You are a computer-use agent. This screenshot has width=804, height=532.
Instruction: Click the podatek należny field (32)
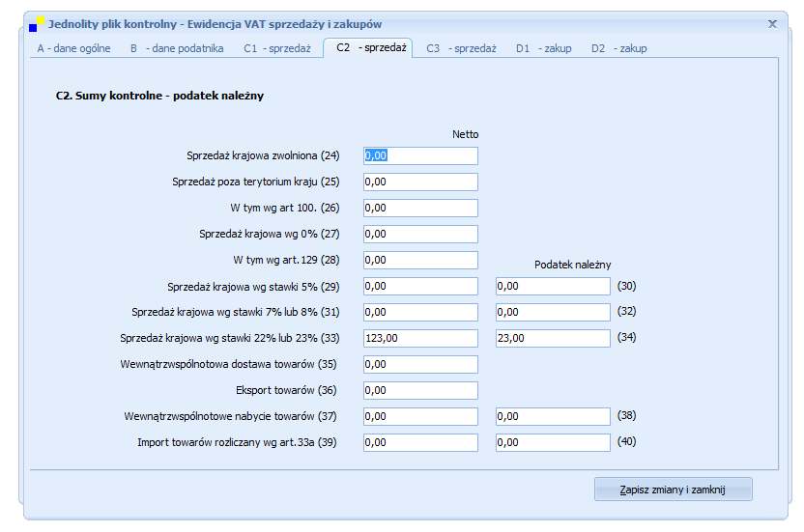[553, 313]
